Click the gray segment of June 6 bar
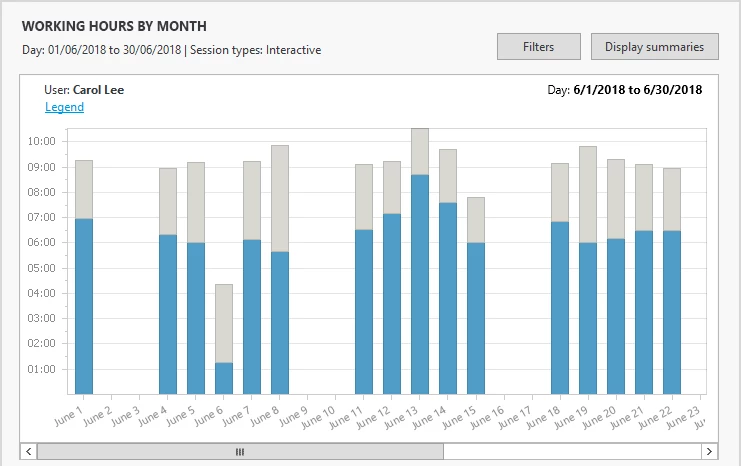Viewport: 741px width, 466px height. pyautogui.click(x=224, y=323)
